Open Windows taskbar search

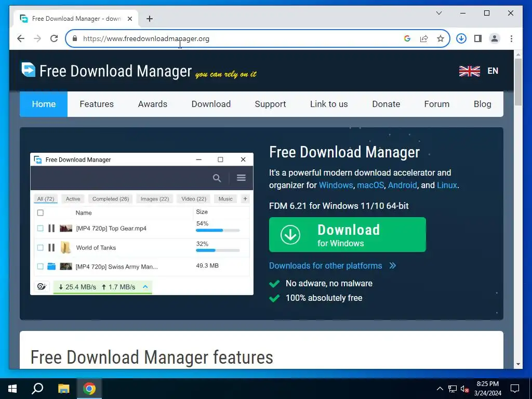tap(37, 389)
